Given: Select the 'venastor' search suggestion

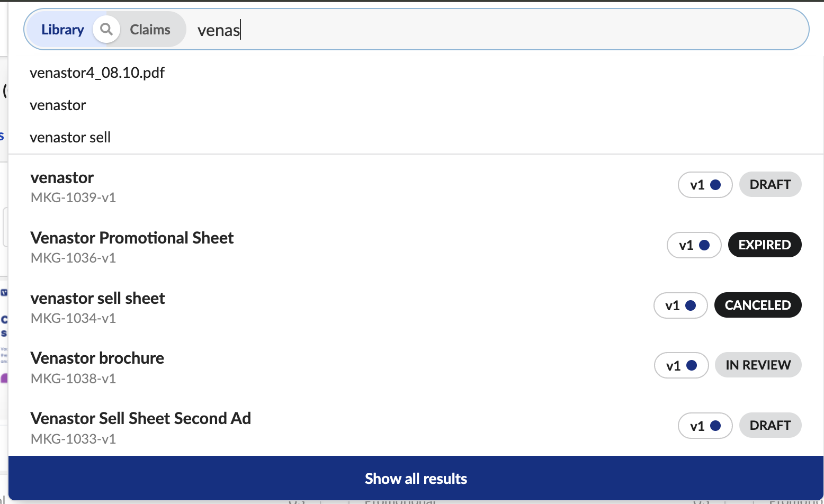Looking at the screenshot, I should click(58, 105).
